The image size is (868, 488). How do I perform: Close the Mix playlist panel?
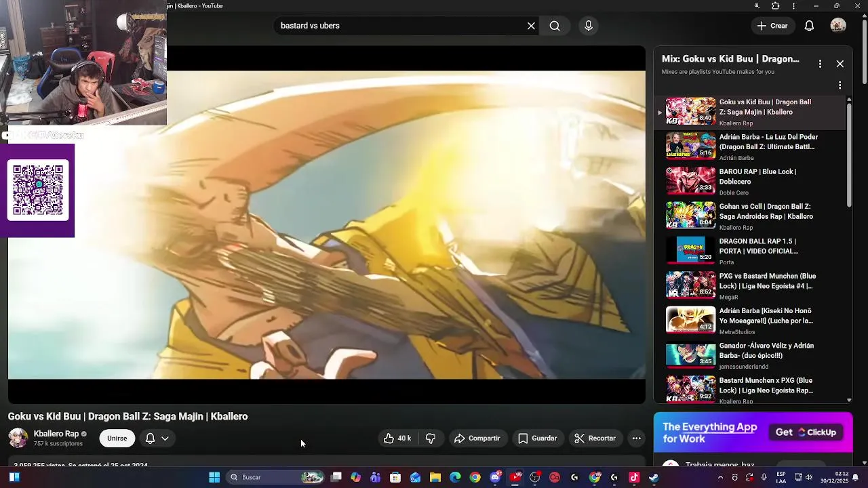(x=840, y=64)
